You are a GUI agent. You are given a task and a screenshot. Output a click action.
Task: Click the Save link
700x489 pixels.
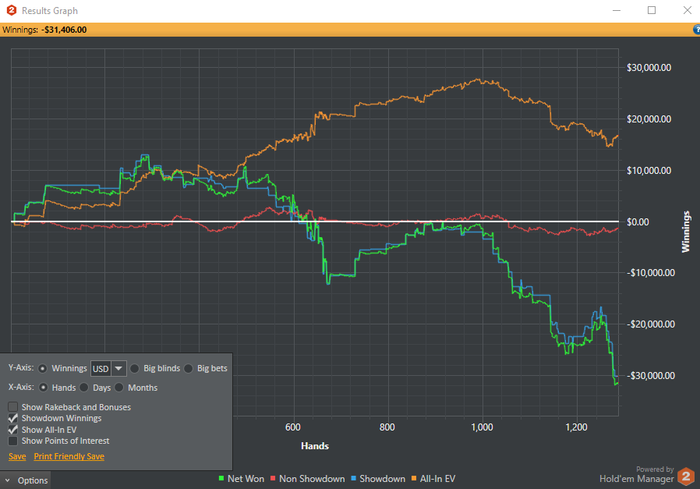click(17, 456)
